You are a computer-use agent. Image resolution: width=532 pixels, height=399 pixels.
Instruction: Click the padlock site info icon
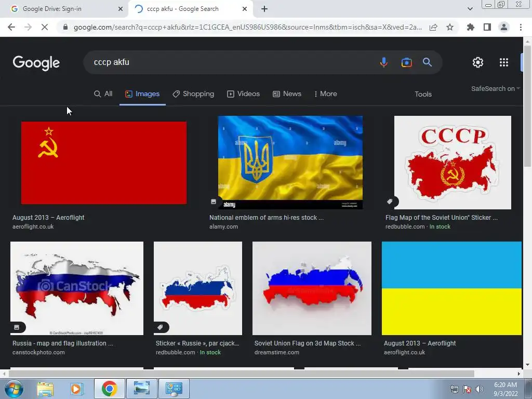(65, 27)
